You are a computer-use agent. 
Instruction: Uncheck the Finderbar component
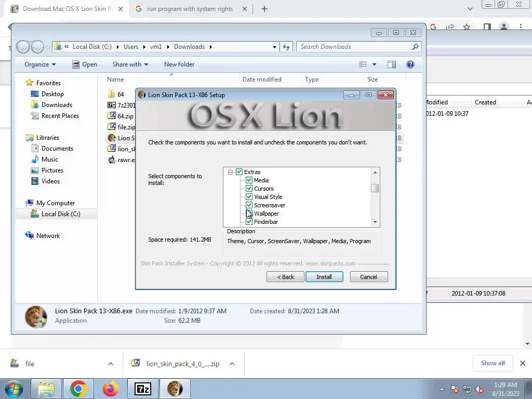coord(249,221)
